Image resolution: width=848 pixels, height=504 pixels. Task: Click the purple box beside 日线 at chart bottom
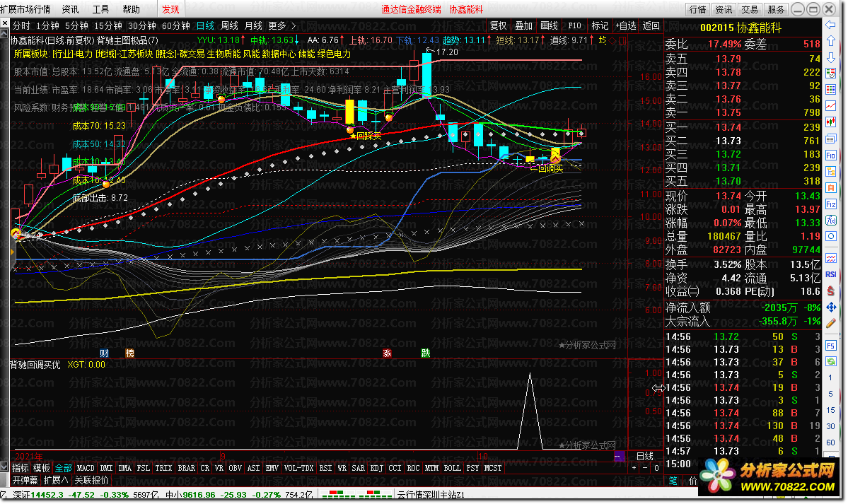(x=620, y=456)
